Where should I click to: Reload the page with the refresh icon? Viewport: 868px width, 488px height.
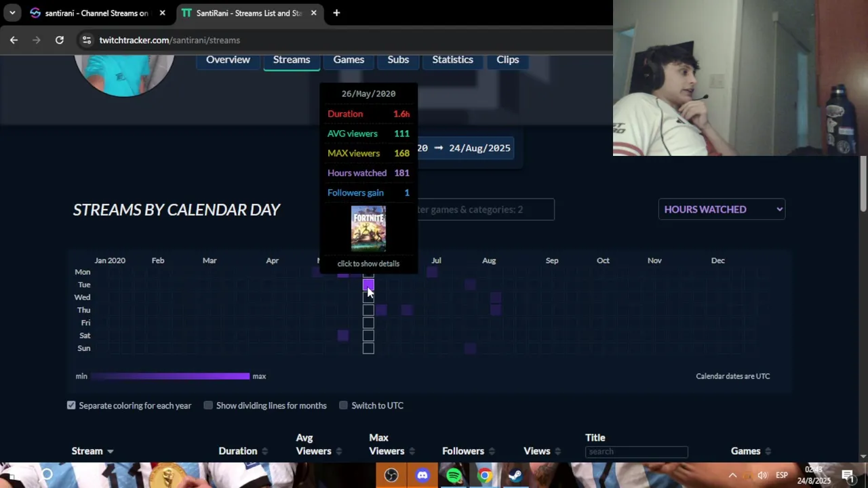[60, 40]
